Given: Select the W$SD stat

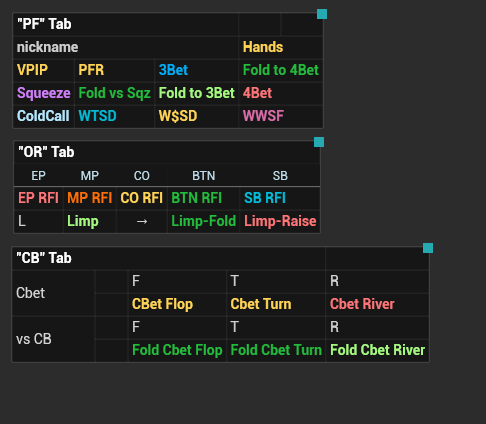Looking at the screenshot, I should (x=197, y=116).
